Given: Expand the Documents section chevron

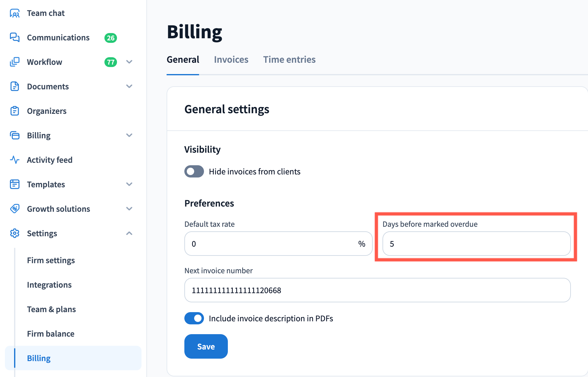Looking at the screenshot, I should (x=129, y=86).
